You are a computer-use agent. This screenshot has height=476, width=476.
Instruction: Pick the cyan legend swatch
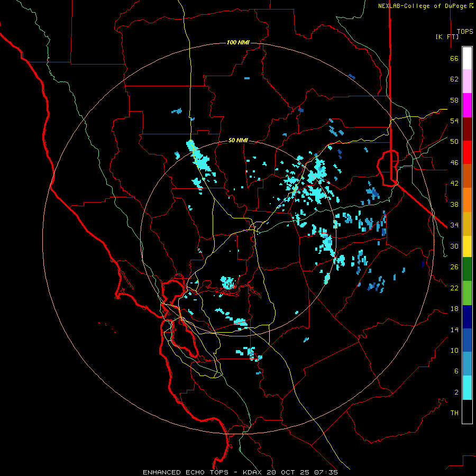pos(467,388)
